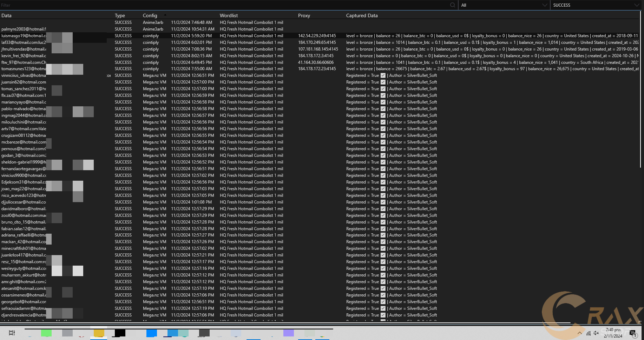Click Registered checkbox in 12:56:53 PM row
644x340 pixels.
pos(383,155)
